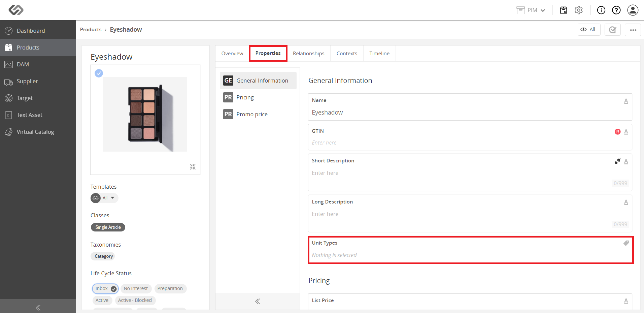Toggle the blue checkmark on product image
Screen dimensions: 644x313
click(99, 73)
